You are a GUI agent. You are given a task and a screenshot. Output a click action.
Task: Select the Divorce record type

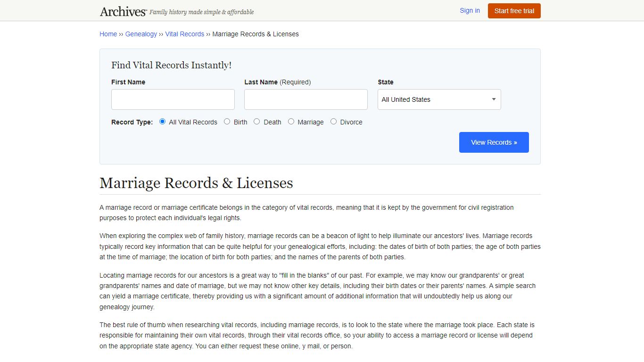click(x=334, y=122)
